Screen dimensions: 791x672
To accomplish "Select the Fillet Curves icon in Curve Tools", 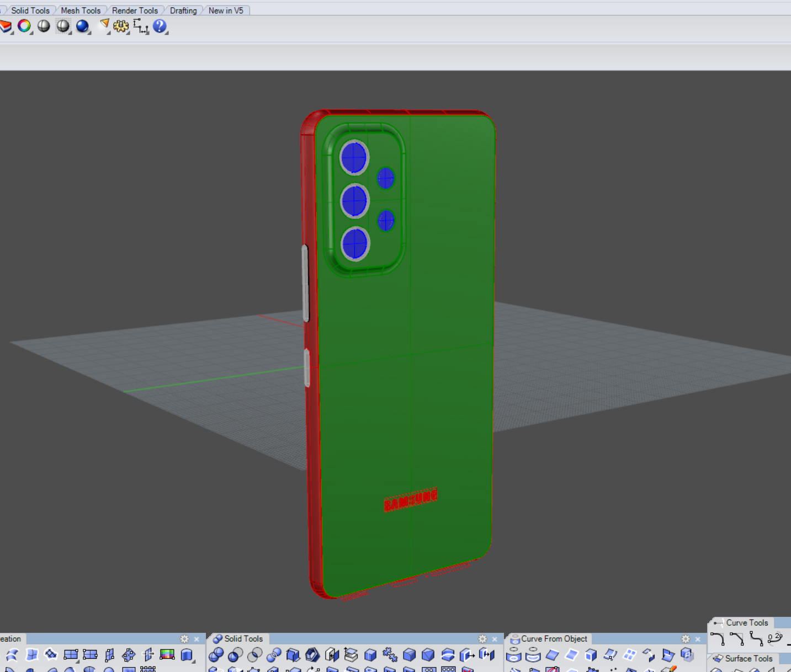I will click(x=717, y=639).
